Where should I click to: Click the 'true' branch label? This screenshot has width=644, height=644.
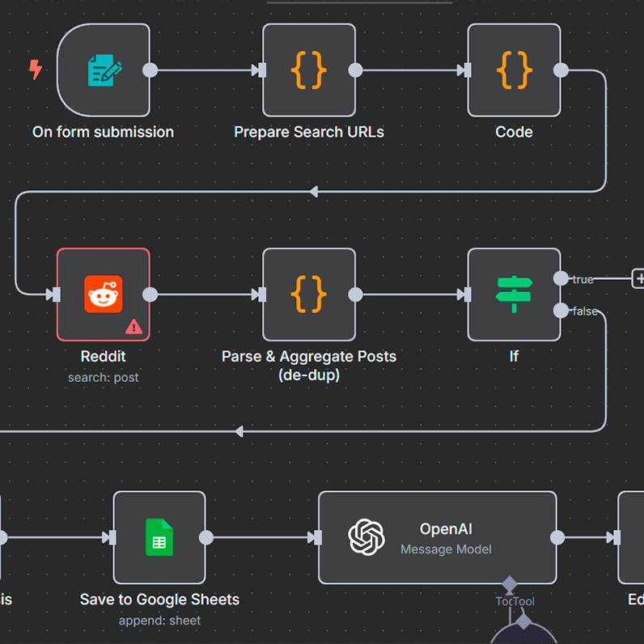point(583,279)
